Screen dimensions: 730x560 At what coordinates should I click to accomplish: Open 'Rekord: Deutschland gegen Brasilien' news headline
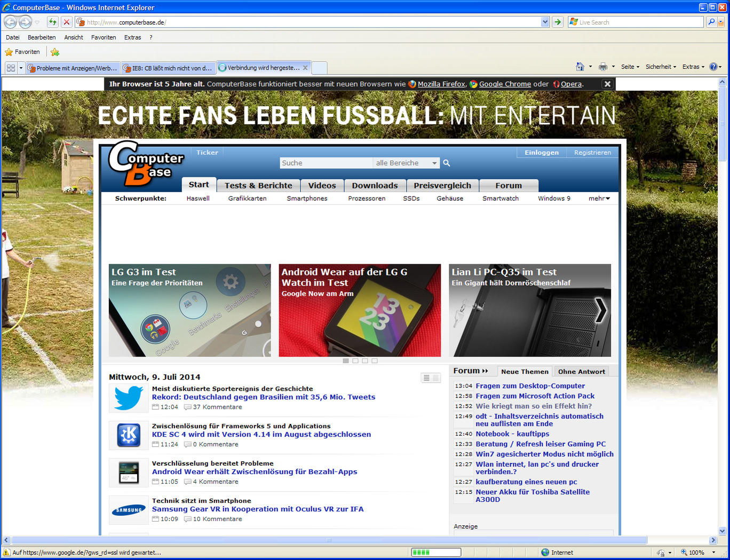(264, 397)
